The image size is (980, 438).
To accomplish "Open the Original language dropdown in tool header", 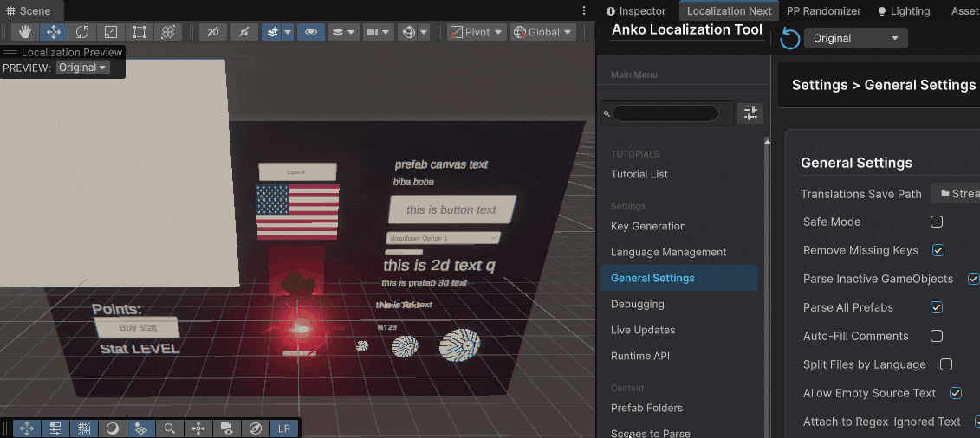I will [855, 38].
